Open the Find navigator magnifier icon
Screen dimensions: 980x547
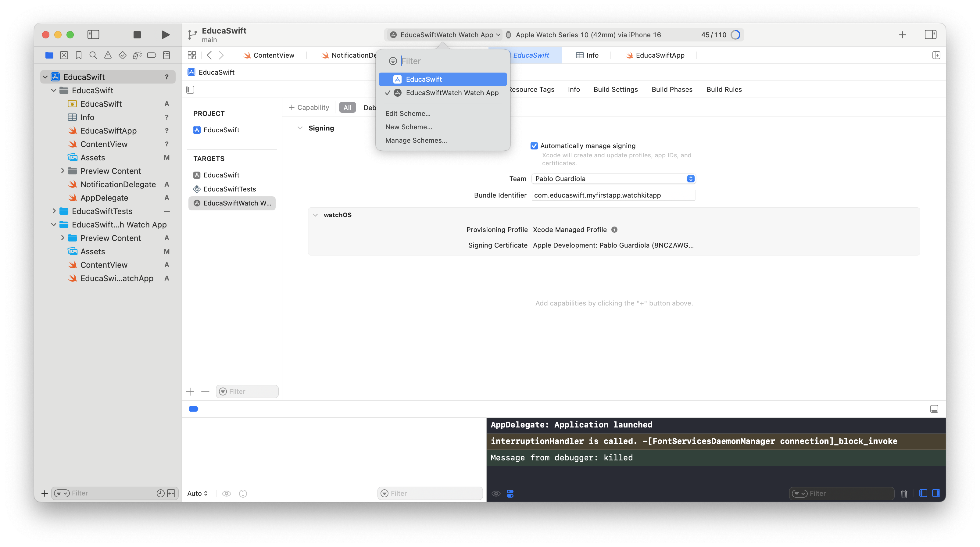coord(93,55)
